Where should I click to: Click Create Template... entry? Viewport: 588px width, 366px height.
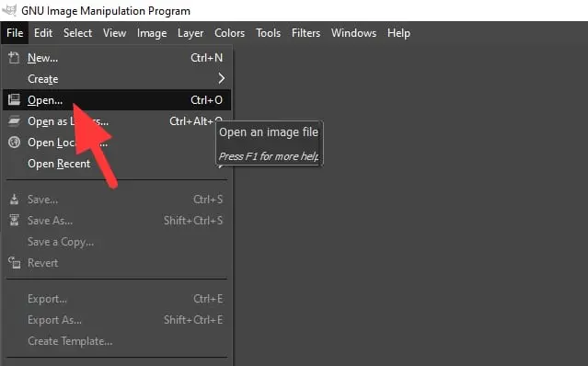[x=117, y=341]
